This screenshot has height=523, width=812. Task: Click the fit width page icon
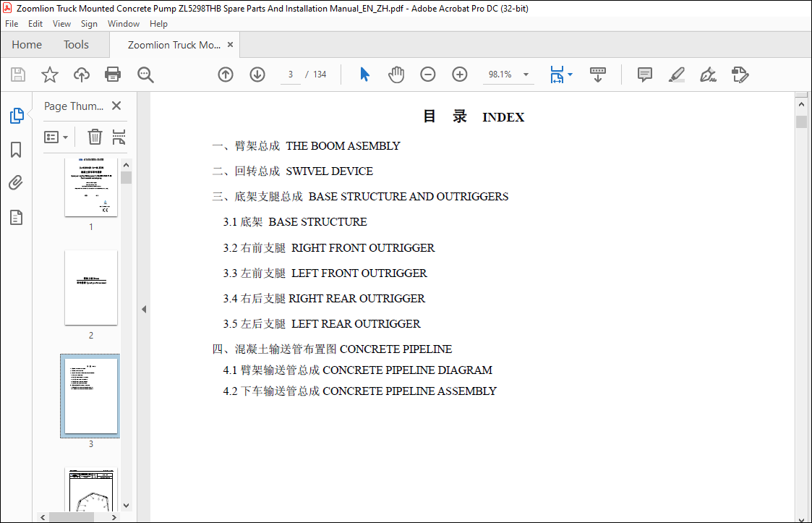[x=557, y=75]
